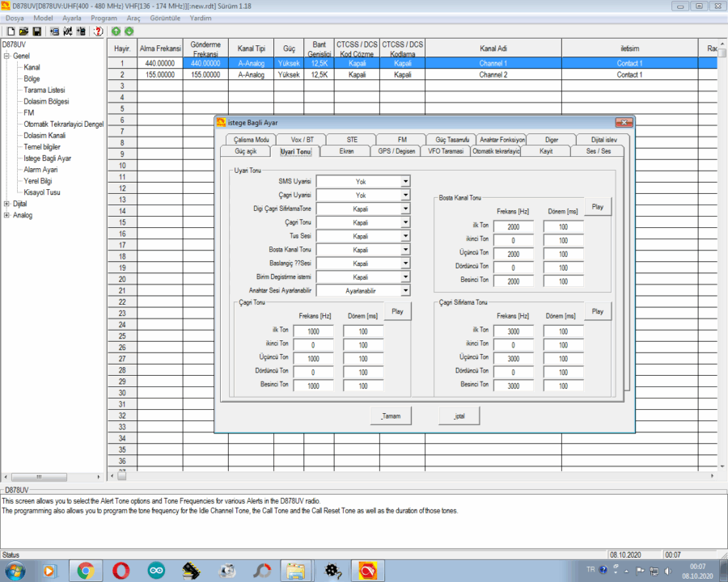
Task: Switch to the Güç açik tab
Action: click(x=245, y=151)
